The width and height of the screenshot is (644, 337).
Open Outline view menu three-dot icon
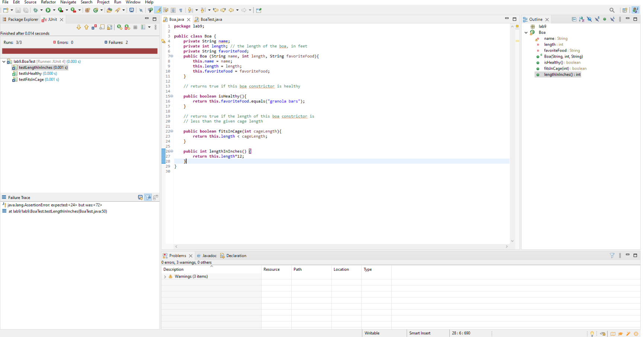pyautogui.click(x=620, y=19)
